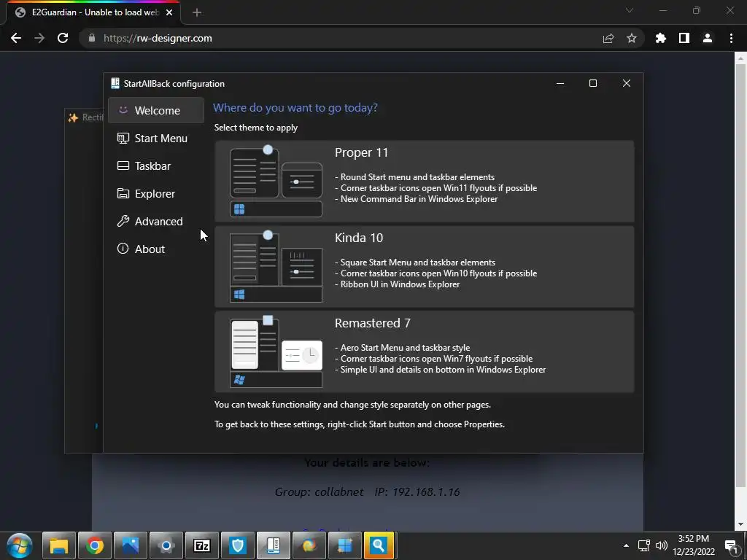Go back in the browser
The height and width of the screenshot is (560, 747).
[x=16, y=38]
